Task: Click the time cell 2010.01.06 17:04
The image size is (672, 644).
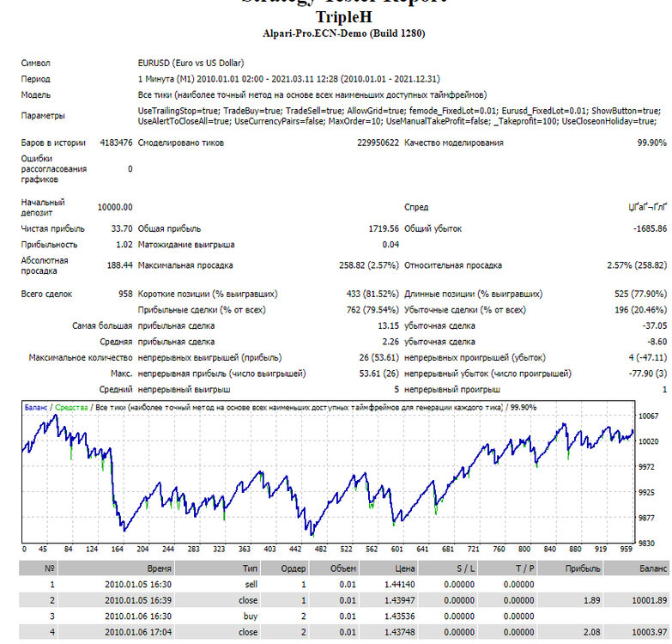Action: (x=138, y=632)
